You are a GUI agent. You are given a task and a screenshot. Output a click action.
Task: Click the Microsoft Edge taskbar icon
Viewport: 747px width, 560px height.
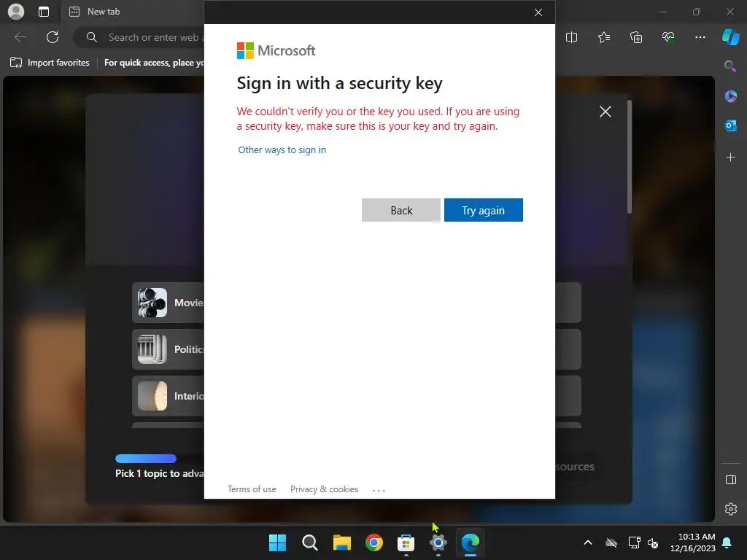pyautogui.click(x=471, y=542)
